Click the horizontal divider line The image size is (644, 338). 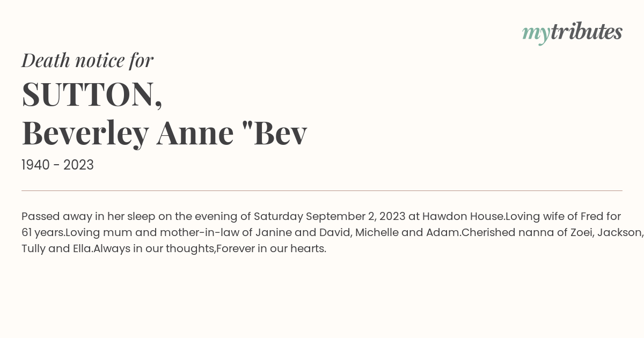pos(322,190)
